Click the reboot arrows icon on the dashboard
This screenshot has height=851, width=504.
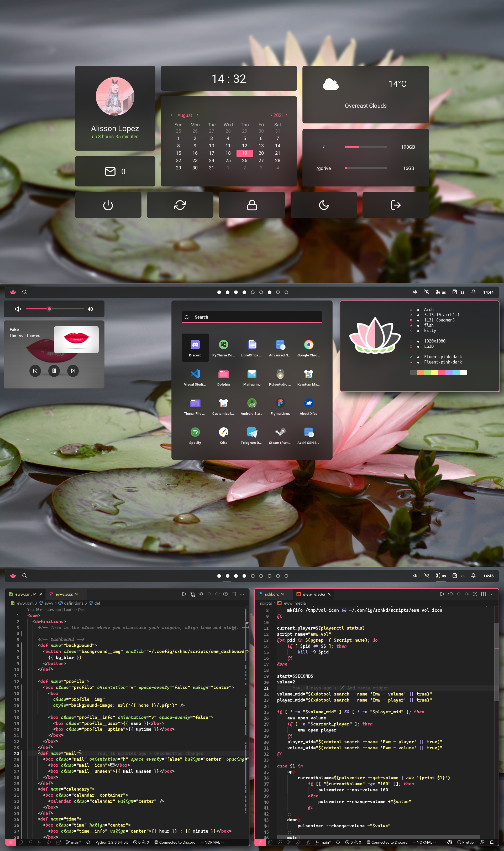click(x=180, y=205)
